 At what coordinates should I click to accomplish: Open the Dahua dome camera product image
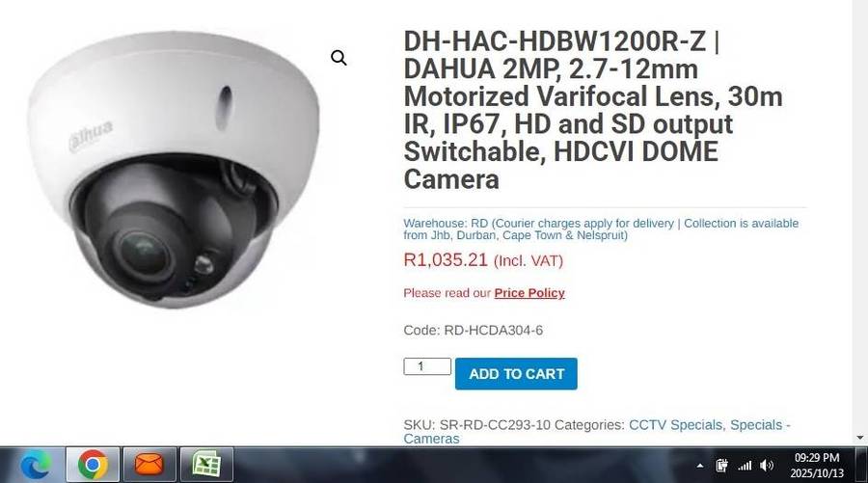pos(174,170)
